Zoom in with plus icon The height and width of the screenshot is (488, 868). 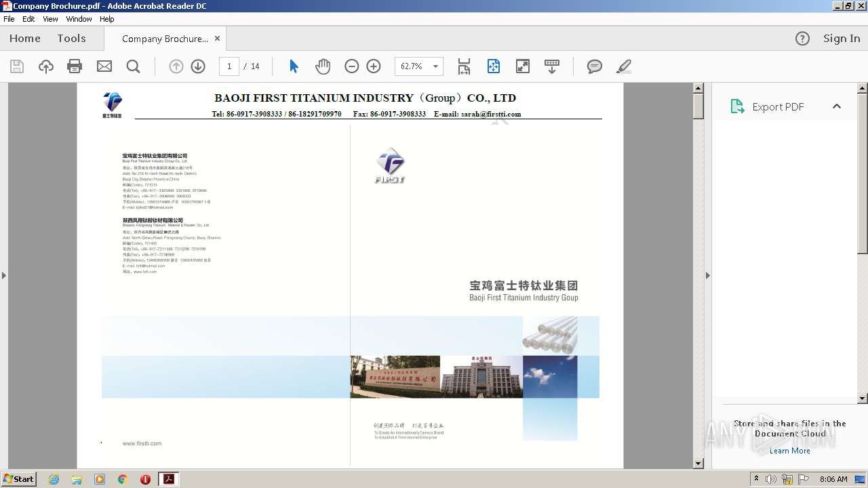tap(374, 66)
